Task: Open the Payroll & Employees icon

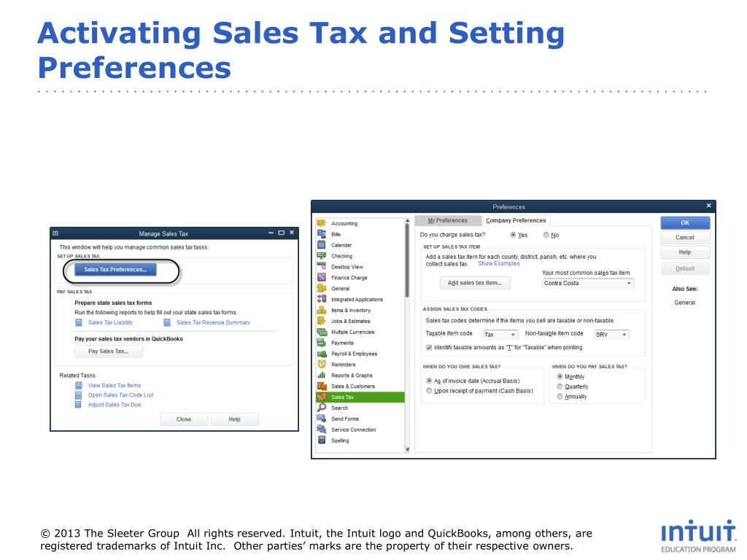Action: [x=322, y=354]
